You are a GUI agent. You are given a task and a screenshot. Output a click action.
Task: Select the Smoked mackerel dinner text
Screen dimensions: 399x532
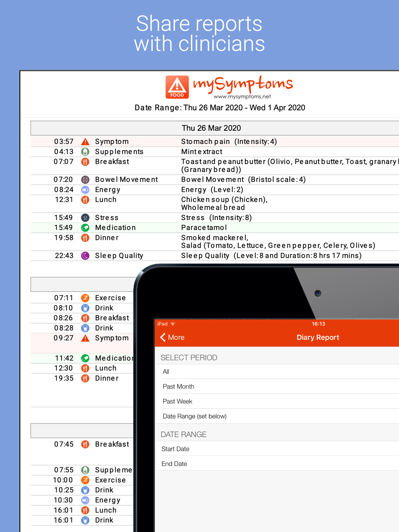215,238
